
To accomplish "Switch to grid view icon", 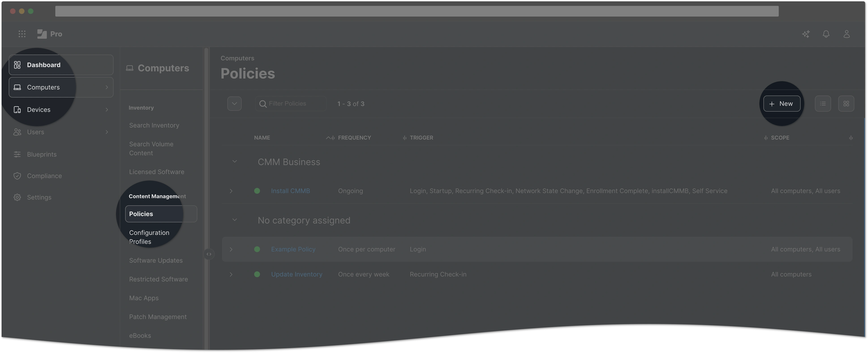I will point(846,104).
